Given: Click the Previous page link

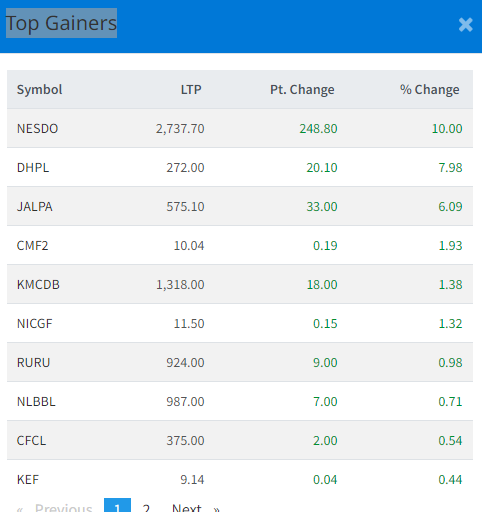Looking at the screenshot, I should point(55,507).
